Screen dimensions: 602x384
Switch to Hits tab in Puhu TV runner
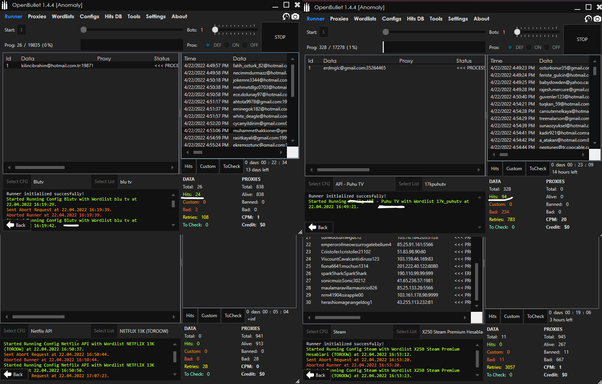pyautogui.click(x=495, y=169)
